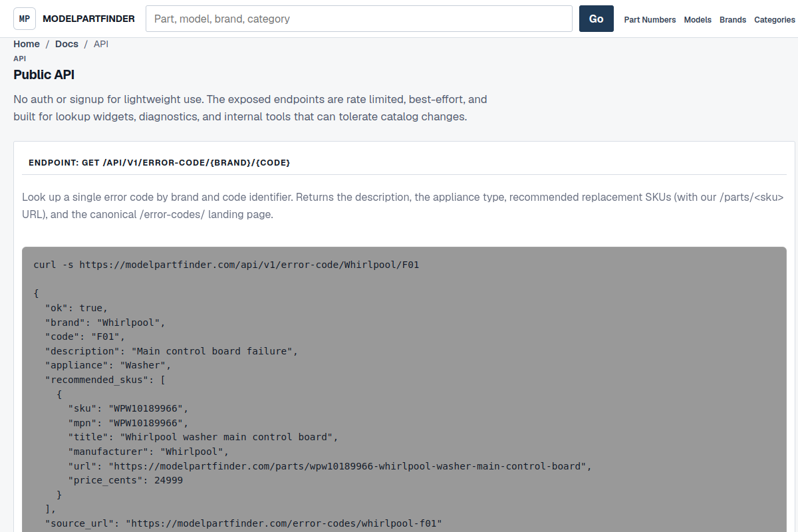Image resolution: width=798 pixels, height=532 pixels.
Task: Click the paragraph starting "Look up a single error code"
Action: [x=403, y=206]
